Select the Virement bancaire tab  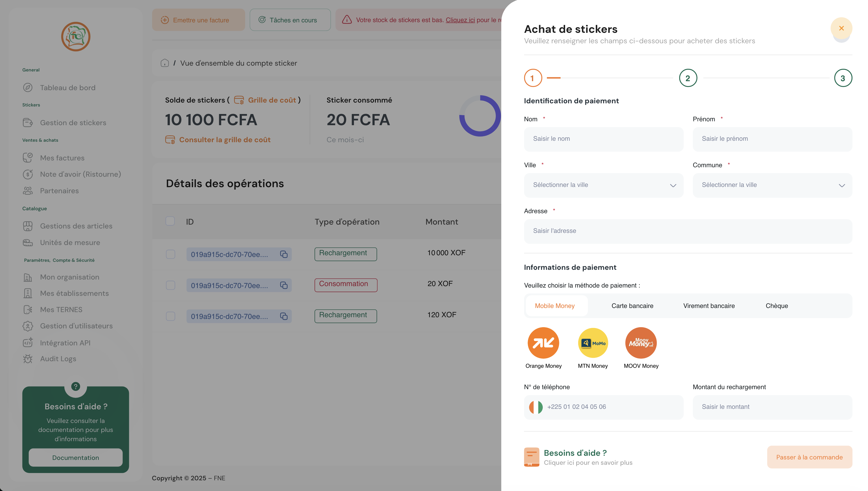709,306
